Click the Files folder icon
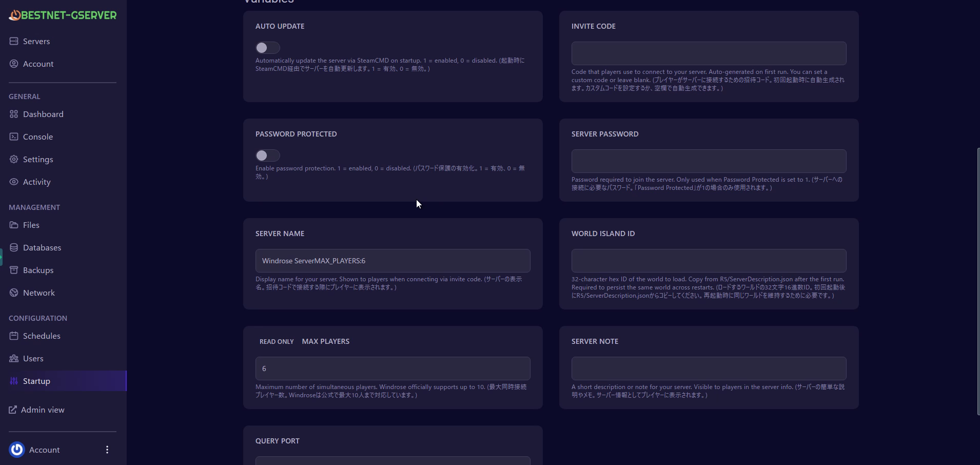The width and height of the screenshot is (980, 465). (x=14, y=225)
